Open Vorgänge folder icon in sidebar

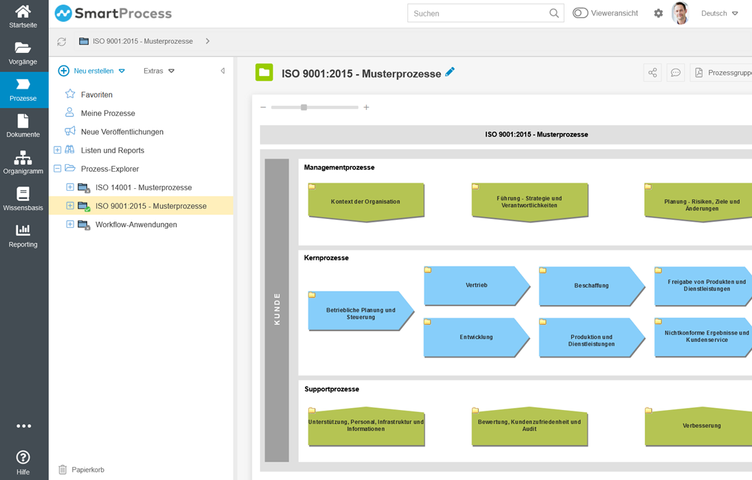click(23, 52)
